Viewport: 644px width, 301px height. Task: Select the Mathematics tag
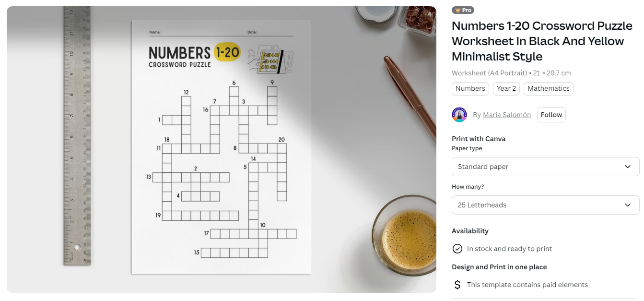tap(548, 88)
